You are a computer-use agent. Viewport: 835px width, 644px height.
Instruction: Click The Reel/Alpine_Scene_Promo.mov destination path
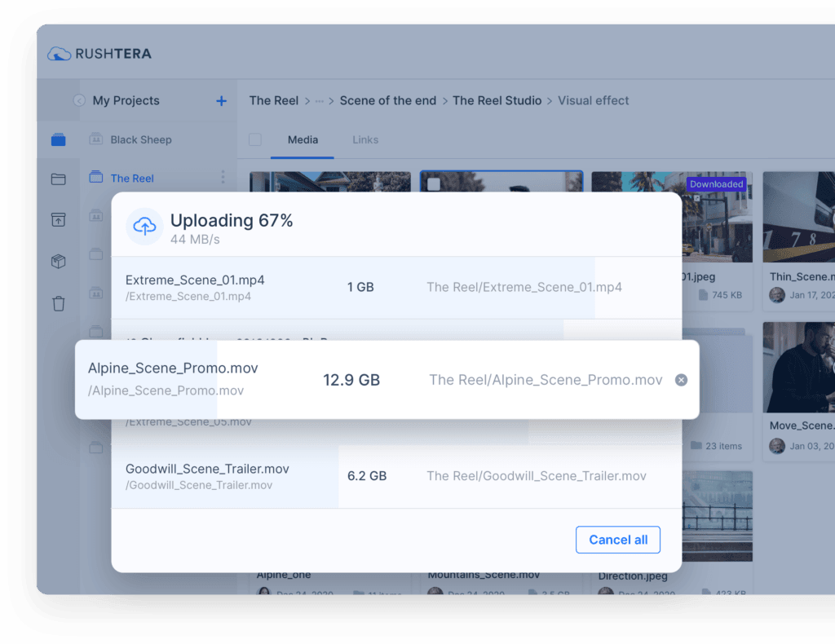tap(546, 380)
